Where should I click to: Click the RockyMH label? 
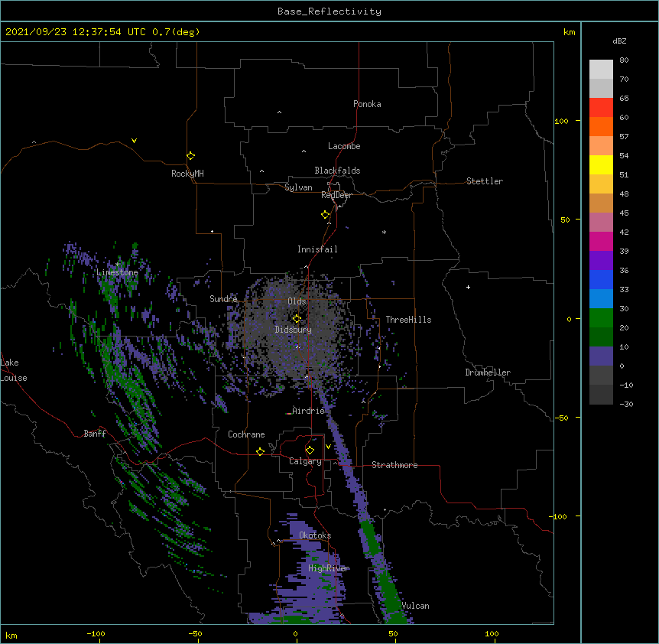pos(187,174)
